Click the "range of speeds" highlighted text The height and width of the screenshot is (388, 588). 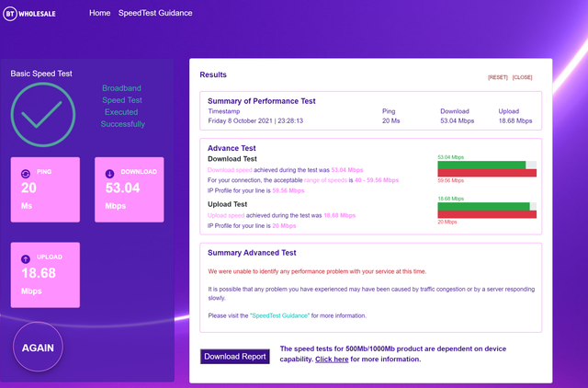tap(325, 180)
